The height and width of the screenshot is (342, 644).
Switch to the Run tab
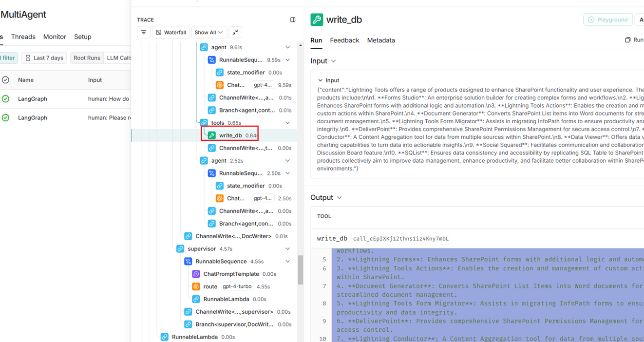[316, 40]
